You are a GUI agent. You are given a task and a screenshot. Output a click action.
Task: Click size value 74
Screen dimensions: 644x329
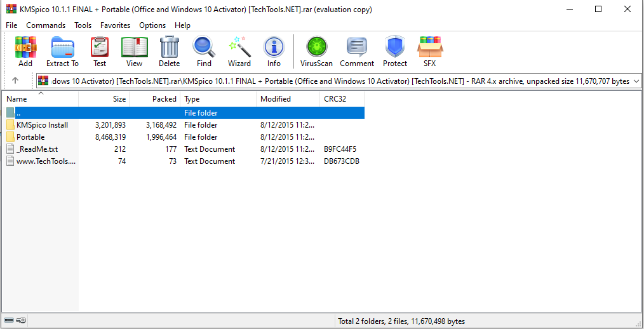point(121,161)
